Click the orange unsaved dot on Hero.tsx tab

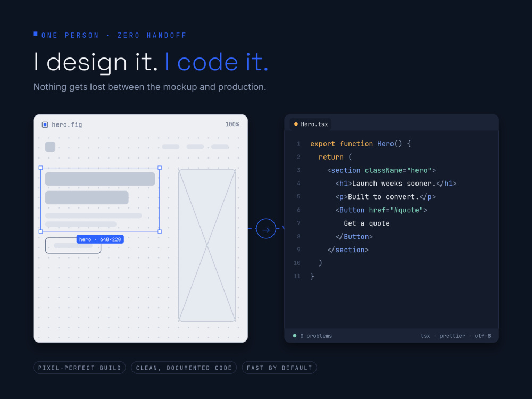tap(296, 124)
